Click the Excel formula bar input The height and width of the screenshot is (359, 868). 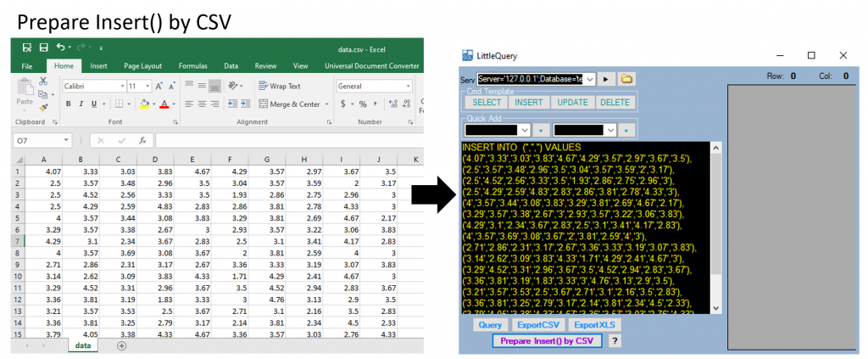click(289, 141)
